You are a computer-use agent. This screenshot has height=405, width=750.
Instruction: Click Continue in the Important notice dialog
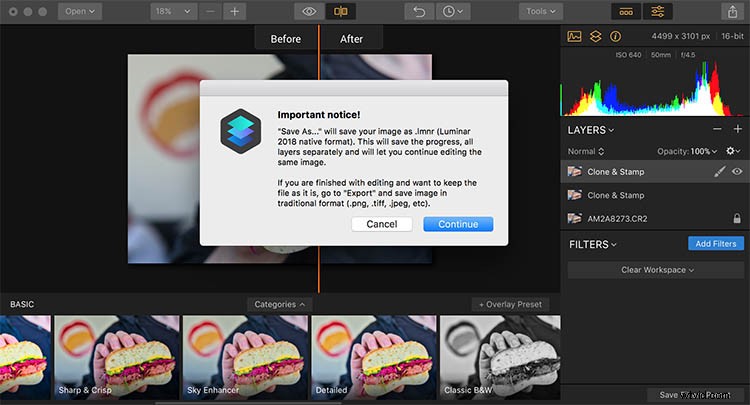tap(458, 224)
